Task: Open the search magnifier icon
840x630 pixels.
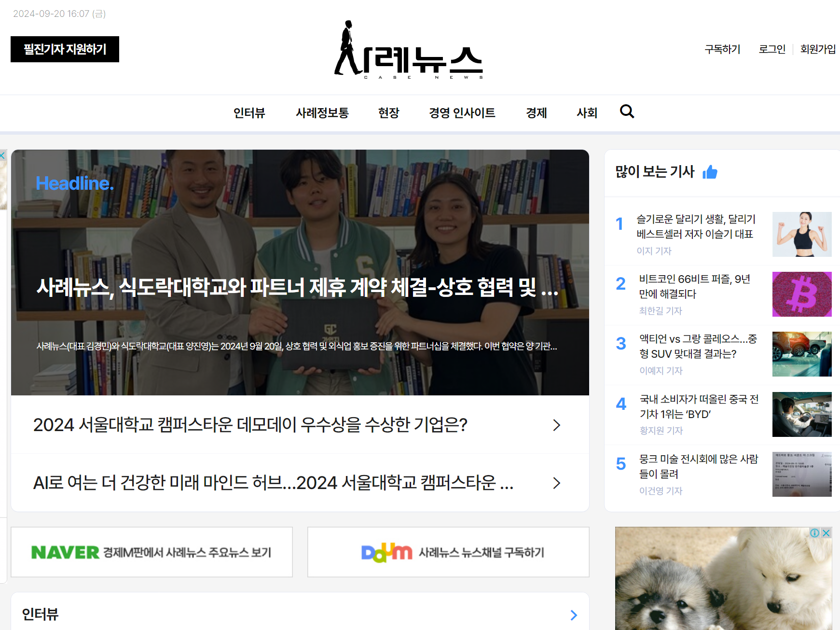Action: pyautogui.click(x=627, y=112)
